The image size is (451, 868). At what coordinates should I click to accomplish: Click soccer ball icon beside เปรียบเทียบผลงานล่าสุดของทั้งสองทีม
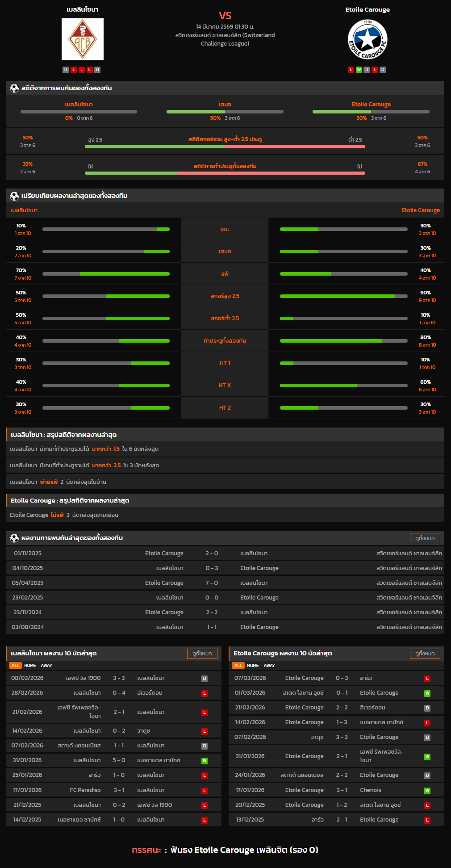click(14, 196)
